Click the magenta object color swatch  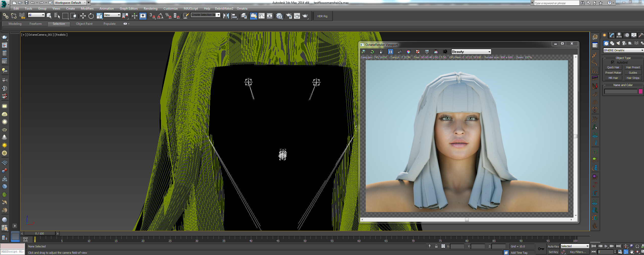tap(640, 91)
